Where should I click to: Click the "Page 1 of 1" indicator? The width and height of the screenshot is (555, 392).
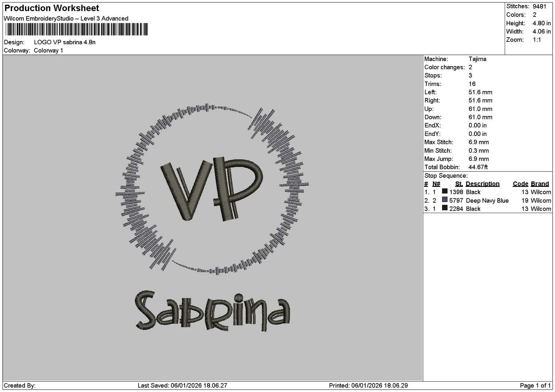click(535, 385)
